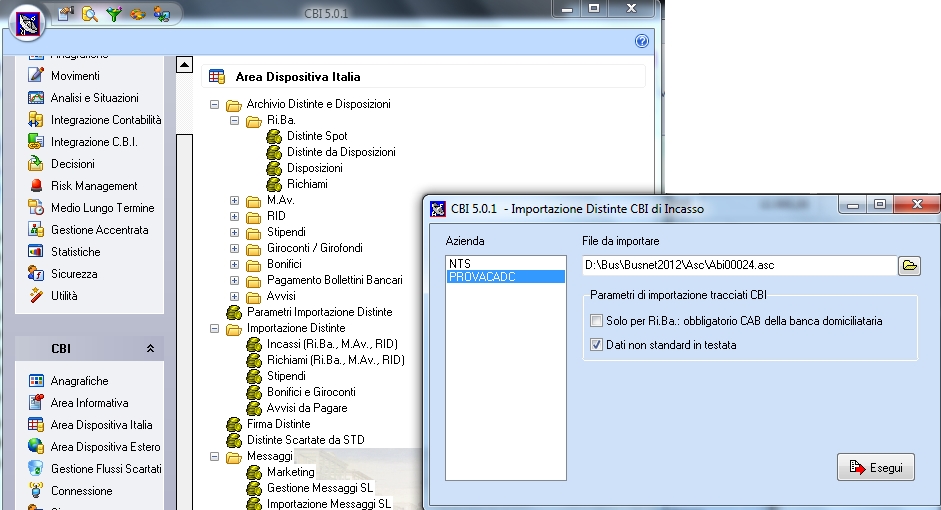Viewport: 941px width, 510px height.
Task: Expand the Stipendi folder node
Action: point(235,232)
